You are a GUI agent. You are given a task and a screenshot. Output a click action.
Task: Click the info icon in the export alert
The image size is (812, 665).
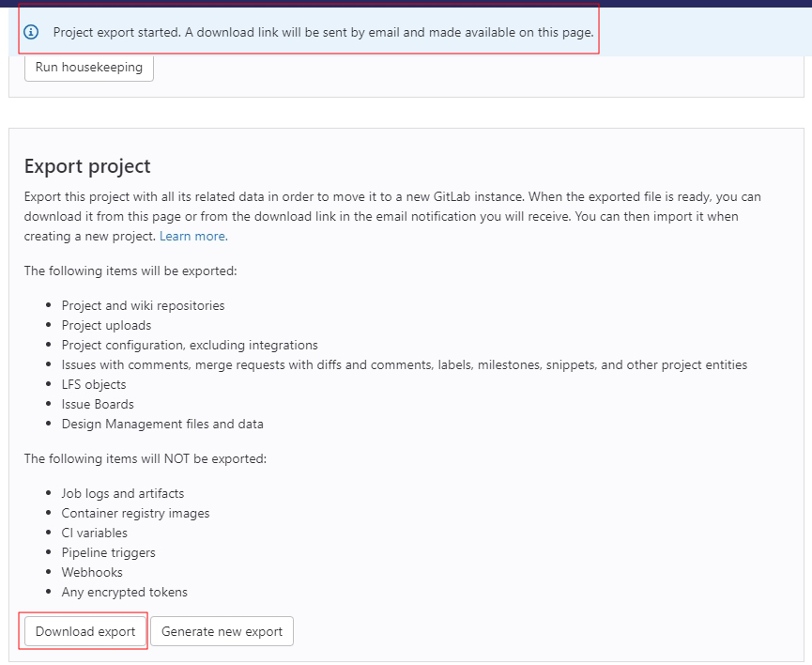[x=31, y=32]
